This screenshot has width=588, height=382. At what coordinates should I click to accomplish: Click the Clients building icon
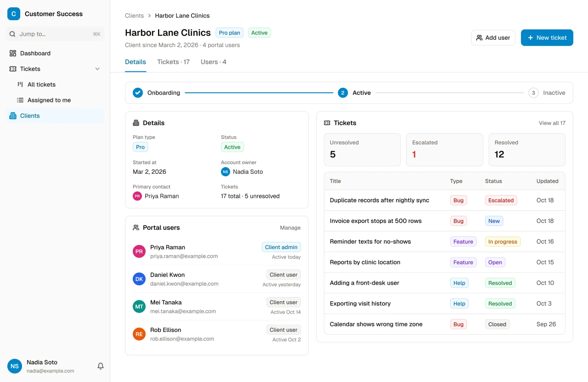tap(13, 116)
